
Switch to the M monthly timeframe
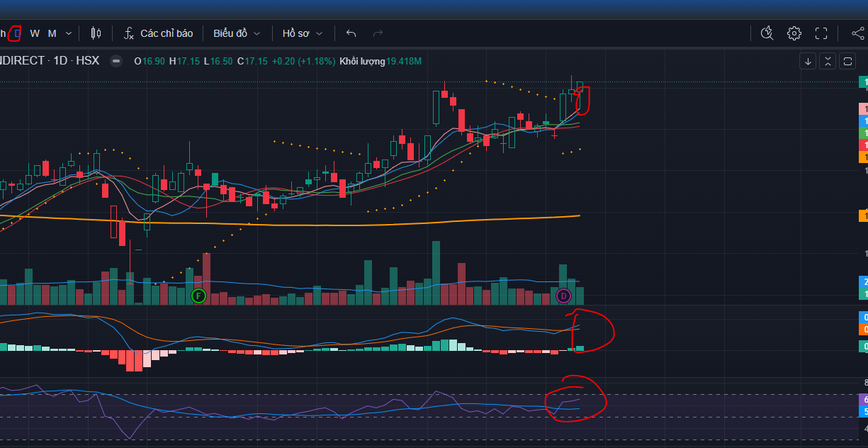click(x=52, y=33)
